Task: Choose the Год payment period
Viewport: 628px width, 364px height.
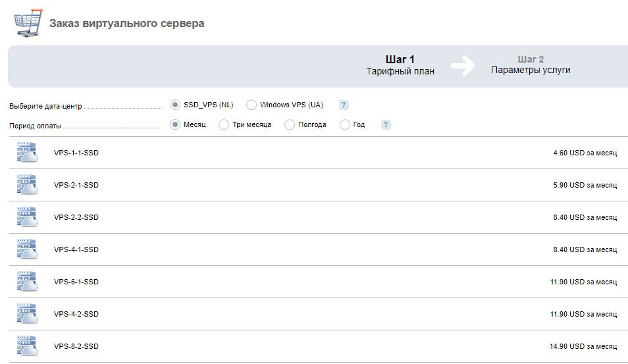Action: pyautogui.click(x=345, y=124)
